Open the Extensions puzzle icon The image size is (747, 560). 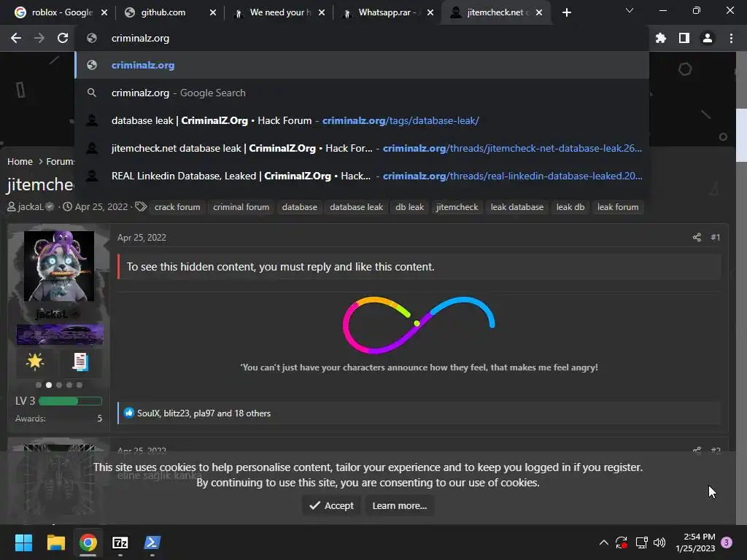(x=661, y=38)
